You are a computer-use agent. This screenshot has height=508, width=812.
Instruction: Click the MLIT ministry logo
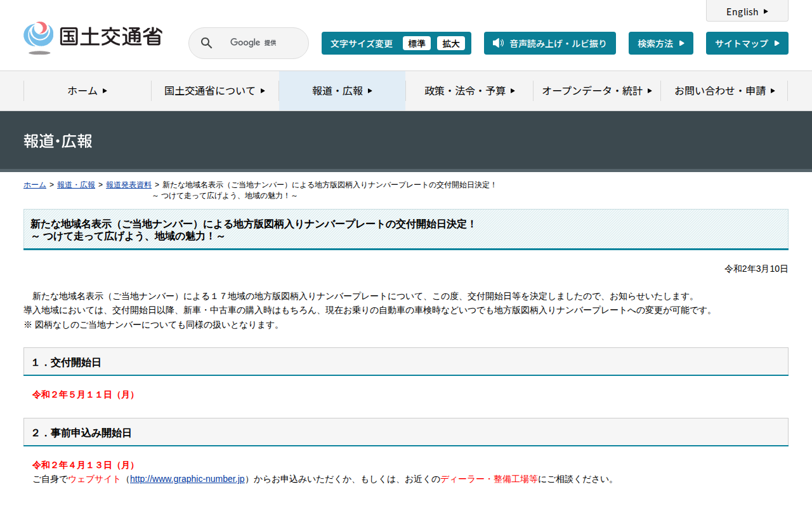(x=93, y=38)
